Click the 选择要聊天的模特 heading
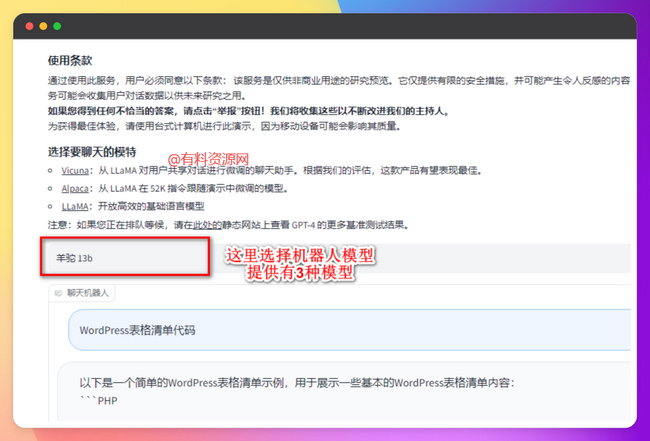The width and height of the screenshot is (650, 441). click(92, 152)
